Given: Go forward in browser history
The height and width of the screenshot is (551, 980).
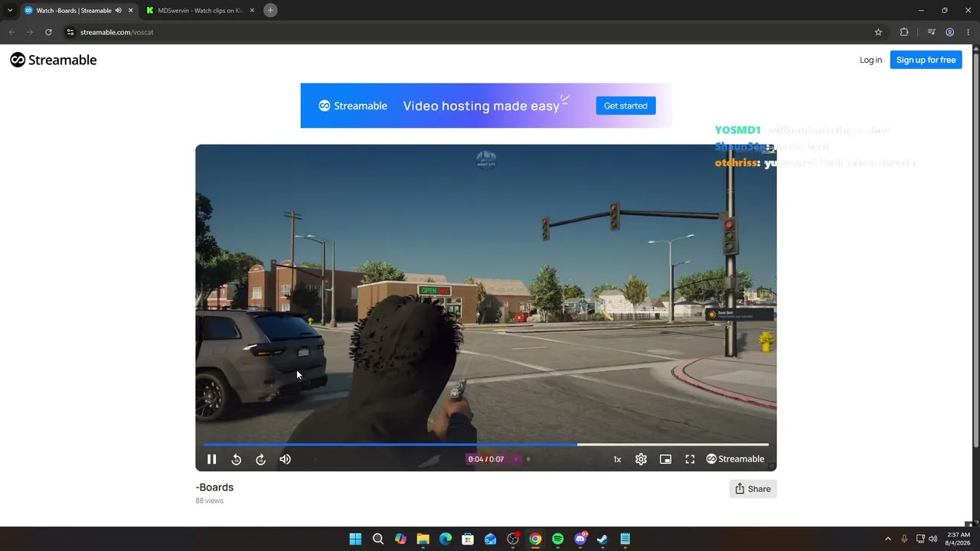Looking at the screenshot, I should [30, 32].
